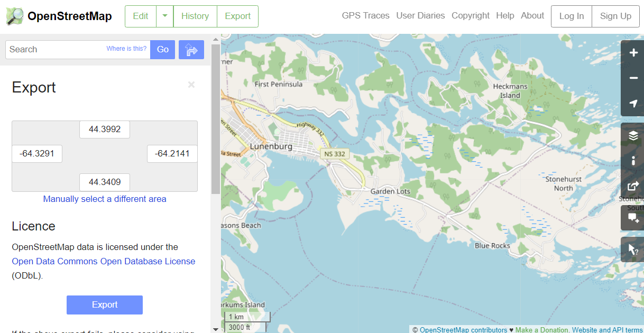Show my location arrow icon
The height and width of the screenshot is (333, 644).
[633, 104]
